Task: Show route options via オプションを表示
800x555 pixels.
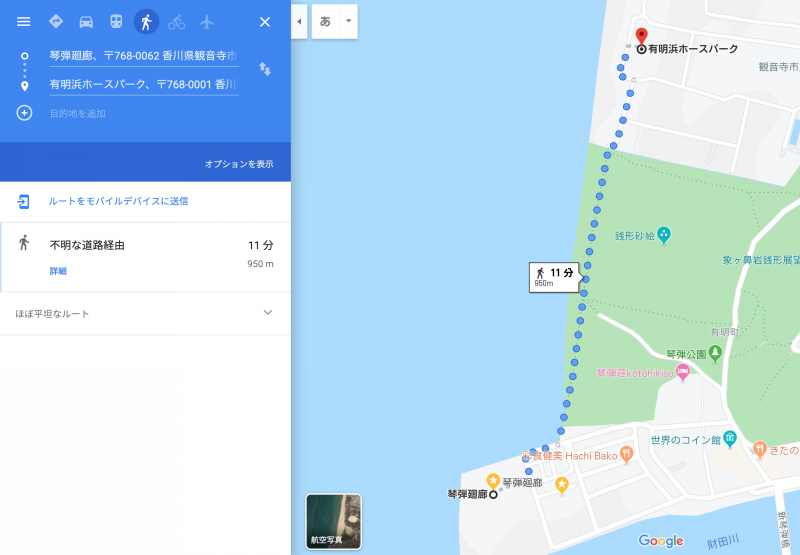Action: (239, 164)
